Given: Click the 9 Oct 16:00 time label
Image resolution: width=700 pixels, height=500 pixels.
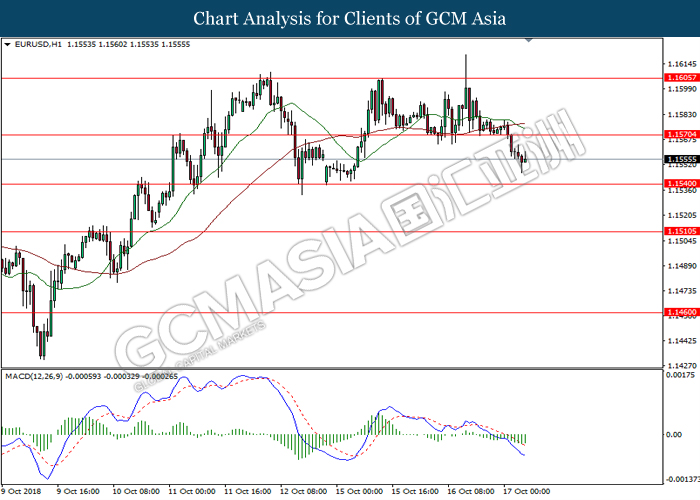Looking at the screenshot, I should 78,492.
